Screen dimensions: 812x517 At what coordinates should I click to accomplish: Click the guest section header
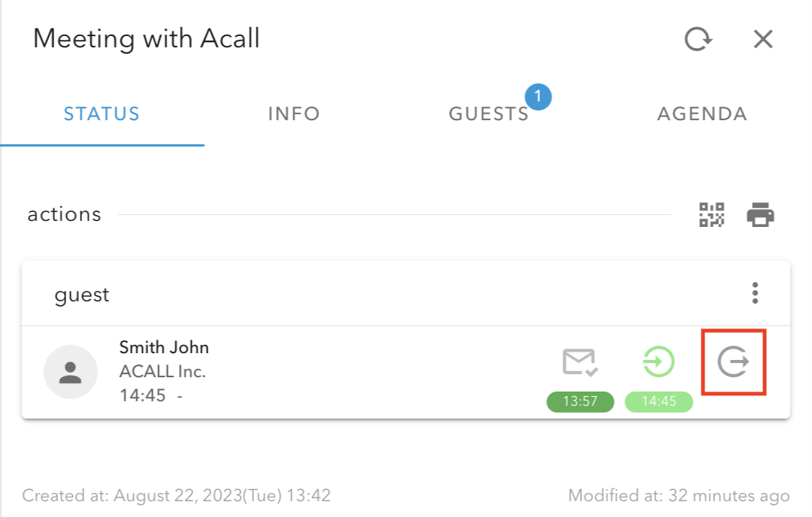[x=82, y=295]
